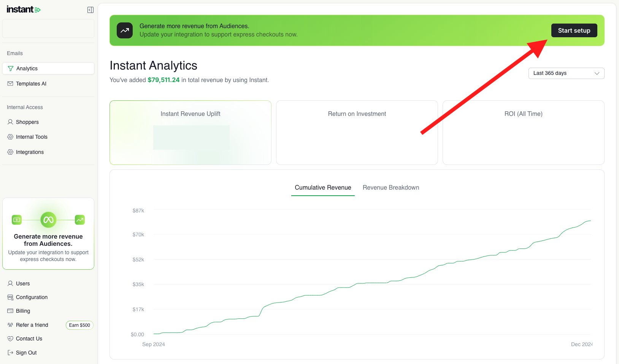This screenshot has width=619, height=364.
Task: Click the Meta logo icon in the promo card
Action: pyautogui.click(x=48, y=220)
